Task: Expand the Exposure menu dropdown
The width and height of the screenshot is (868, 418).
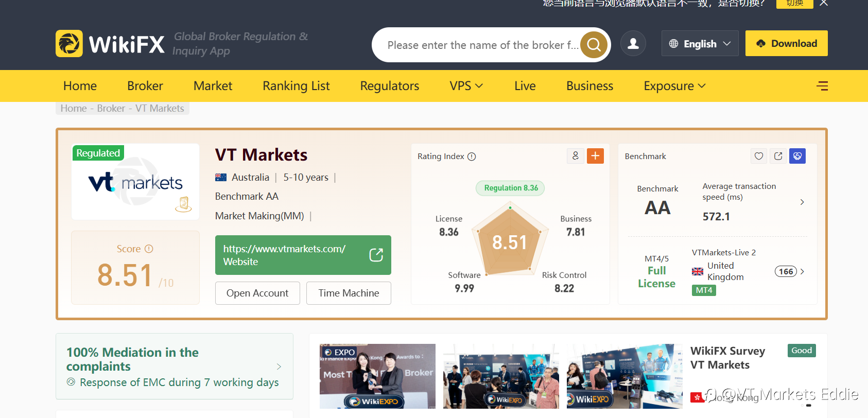Action: pos(674,86)
